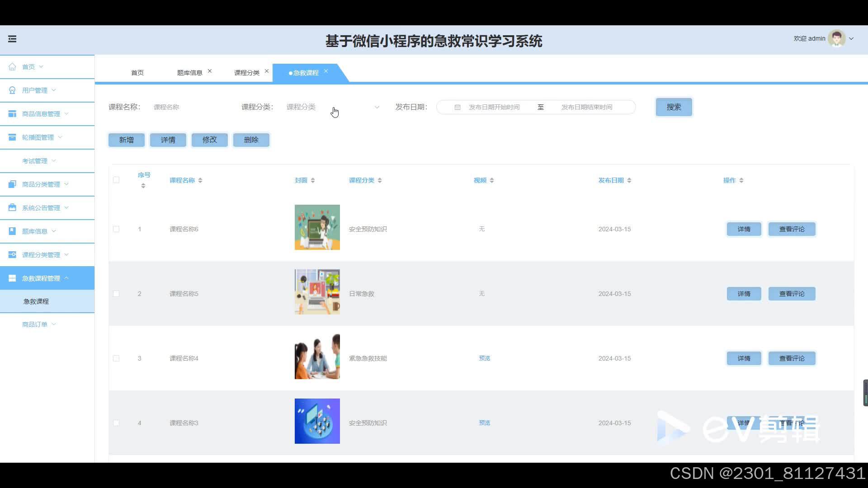
Task: Click the hamburger menu collapse icon
Action: 12,39
